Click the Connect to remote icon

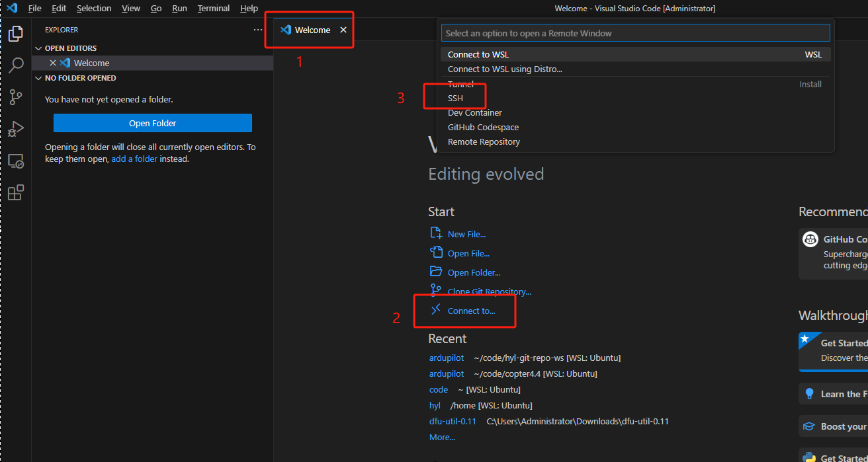435,310
